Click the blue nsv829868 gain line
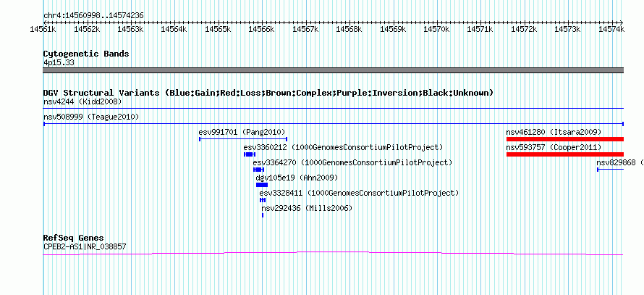This screenshot has height=295, width=644. point(610,170)
